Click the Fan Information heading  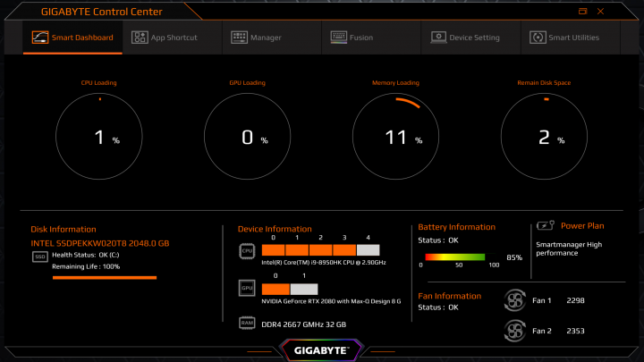(449, 296)
